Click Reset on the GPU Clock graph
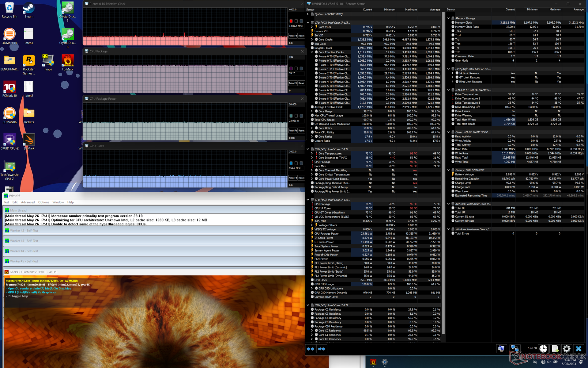588x368 pixels. click(301, 178)
